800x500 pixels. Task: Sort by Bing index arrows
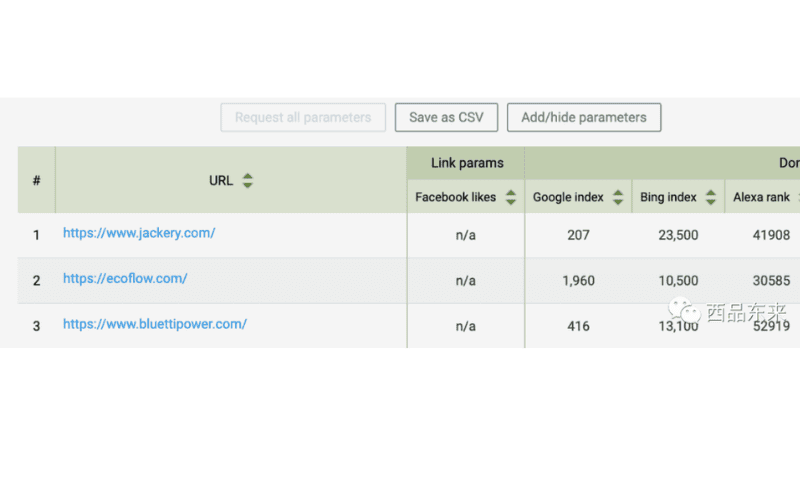pyautogui.click(x=711, y=197)
